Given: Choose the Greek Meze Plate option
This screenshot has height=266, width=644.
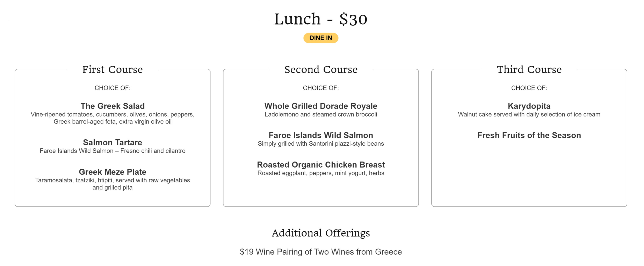Looking at the screenshot, I should (x=113, y=172).
